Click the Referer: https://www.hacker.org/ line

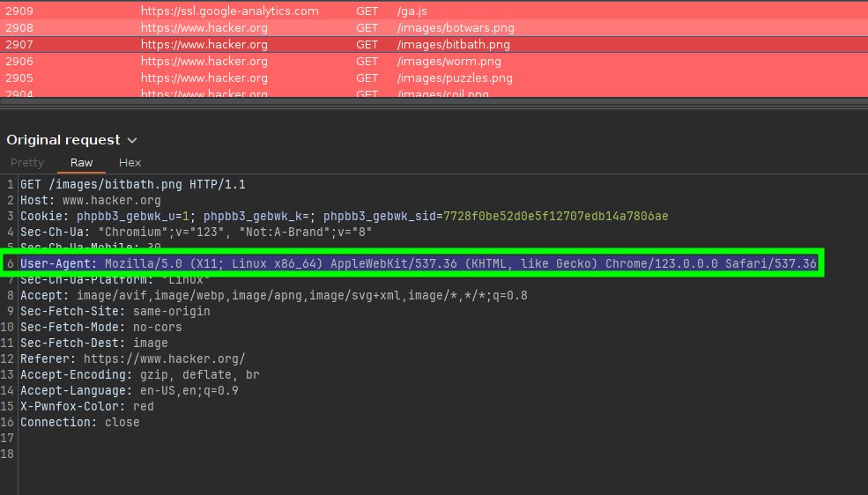point(133,358)
